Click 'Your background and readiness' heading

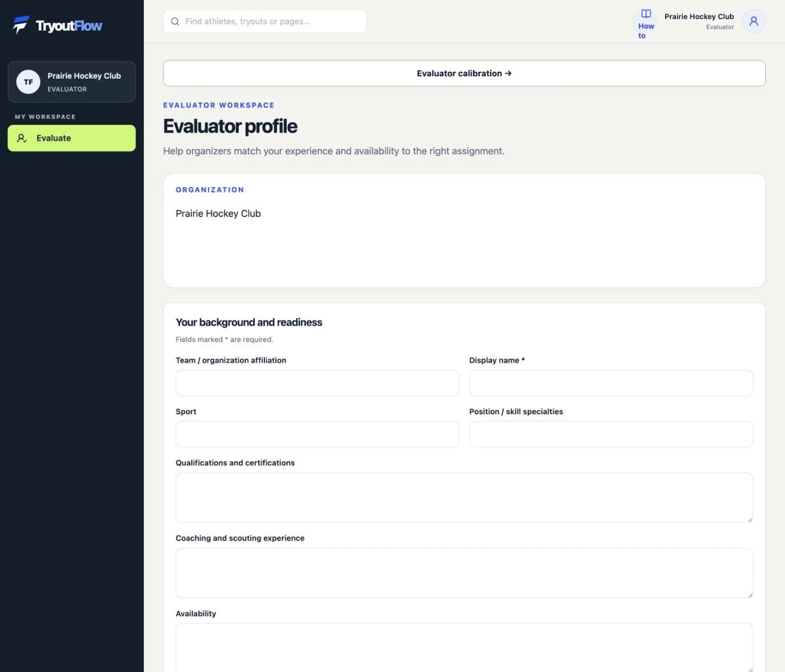click(249, 322)
